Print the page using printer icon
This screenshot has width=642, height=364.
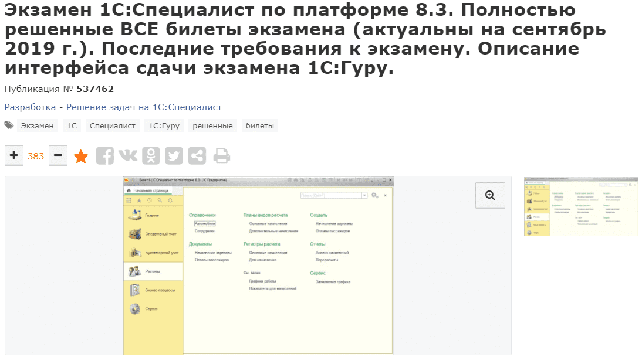click(221, 156)
